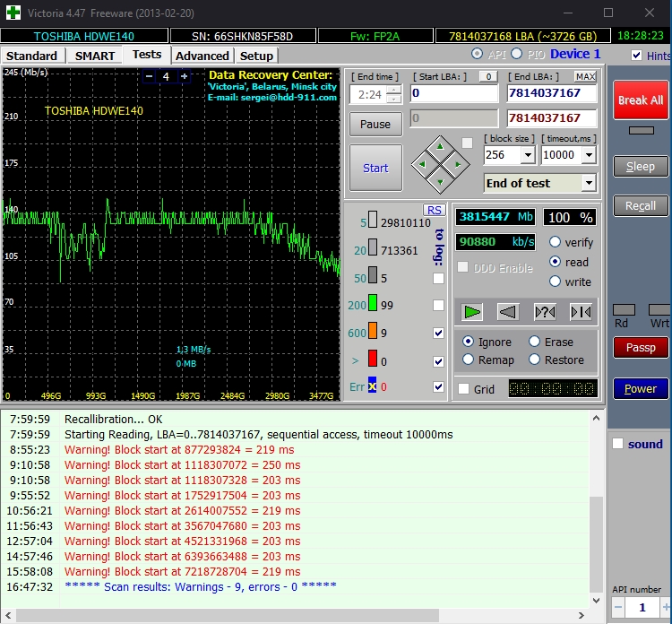
Task: Click the green 200 ms block indicator
Action: coord(373,303)
